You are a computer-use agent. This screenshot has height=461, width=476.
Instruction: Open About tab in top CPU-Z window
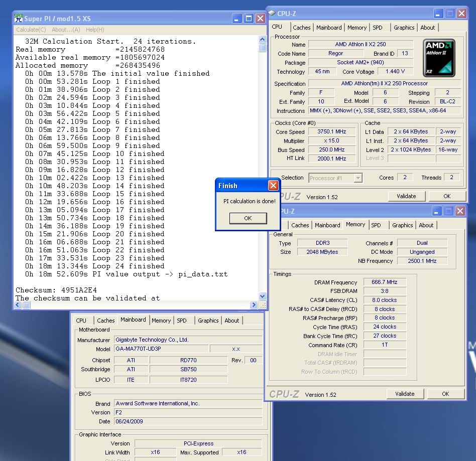(427, 28)
